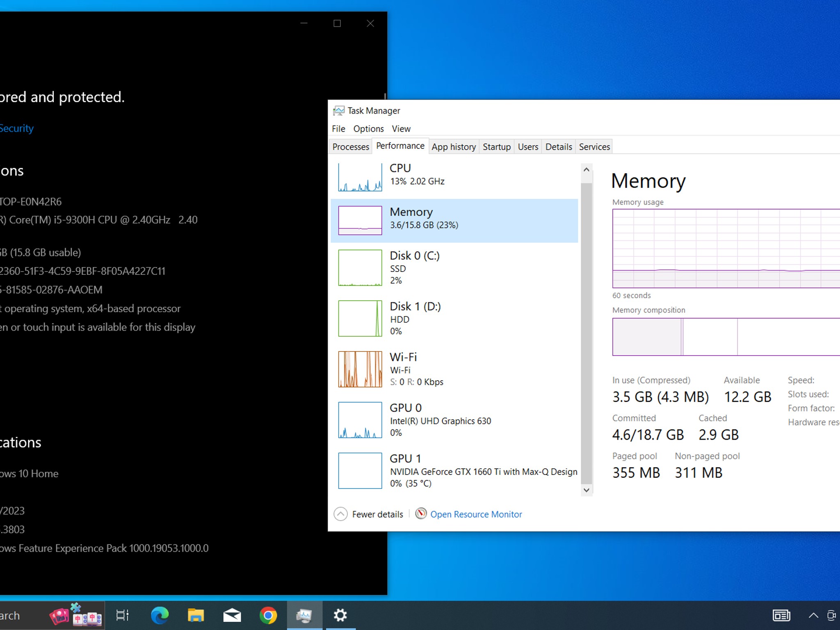The width and height of the screenshot is (840, 630).
Task: Click the sidebar scroll up arrow
Action: click(586, 169)
